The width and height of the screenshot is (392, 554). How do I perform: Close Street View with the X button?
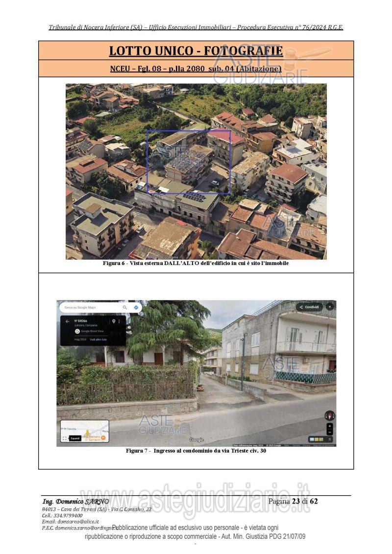330,307
